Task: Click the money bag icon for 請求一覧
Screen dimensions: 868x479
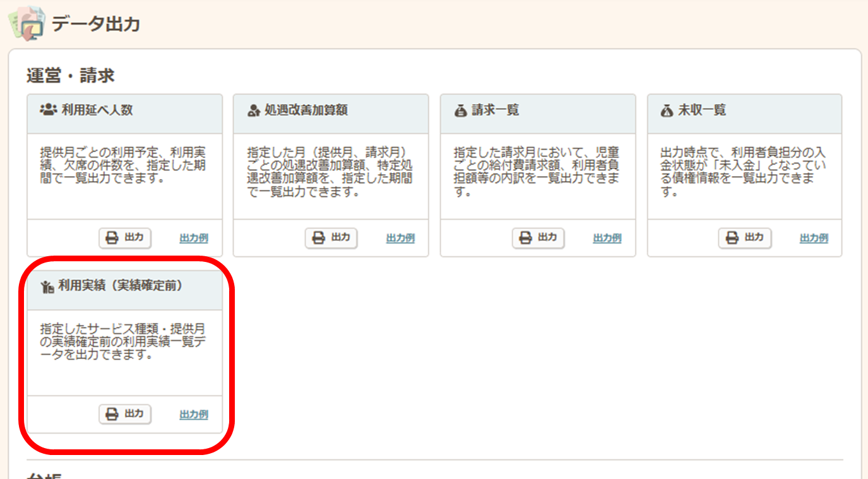Action: pyautogui.click(x=461, y=111)
